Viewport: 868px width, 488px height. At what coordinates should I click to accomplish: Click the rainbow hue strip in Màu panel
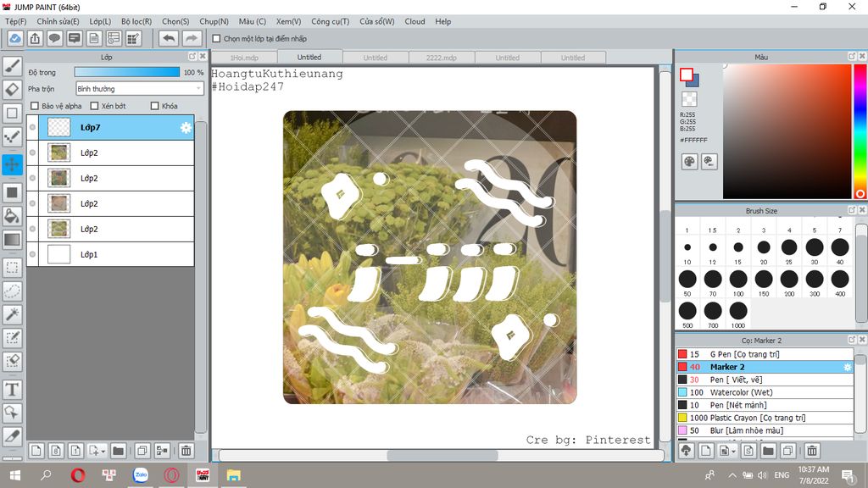point(860,131)
